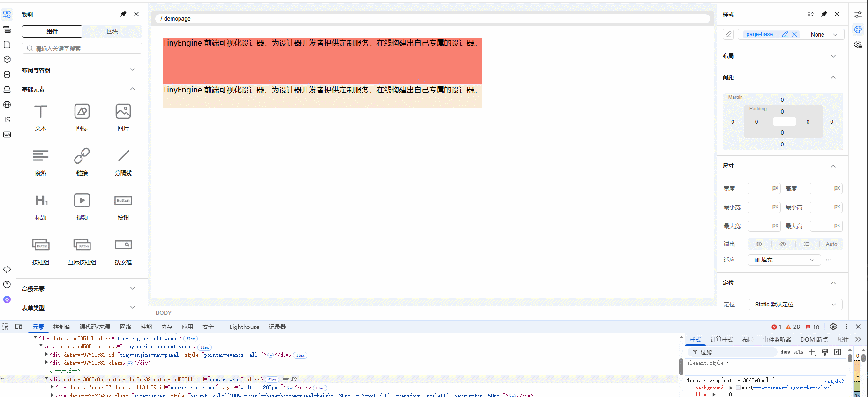The height and width of the screenshot is (397, 868).
Task: Open the 控制台 console tab in DevTools
Action: click(x=61, y=327)
